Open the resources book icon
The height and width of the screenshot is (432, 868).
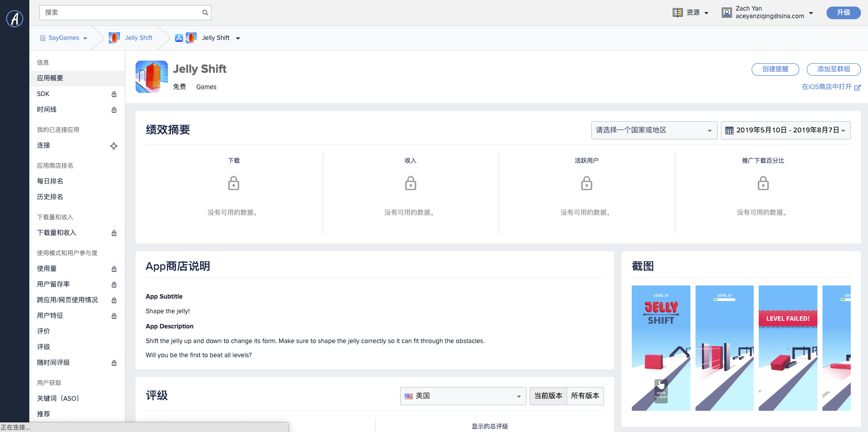click(678, 13)
